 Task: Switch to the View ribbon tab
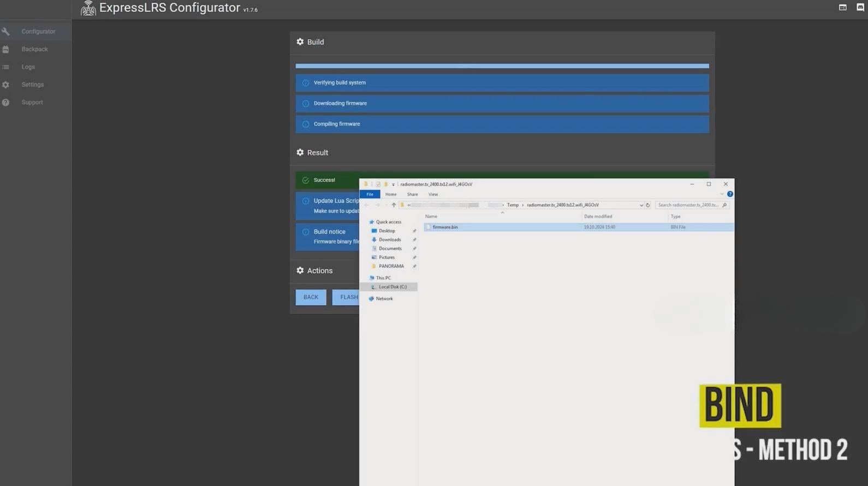(433, 194)
